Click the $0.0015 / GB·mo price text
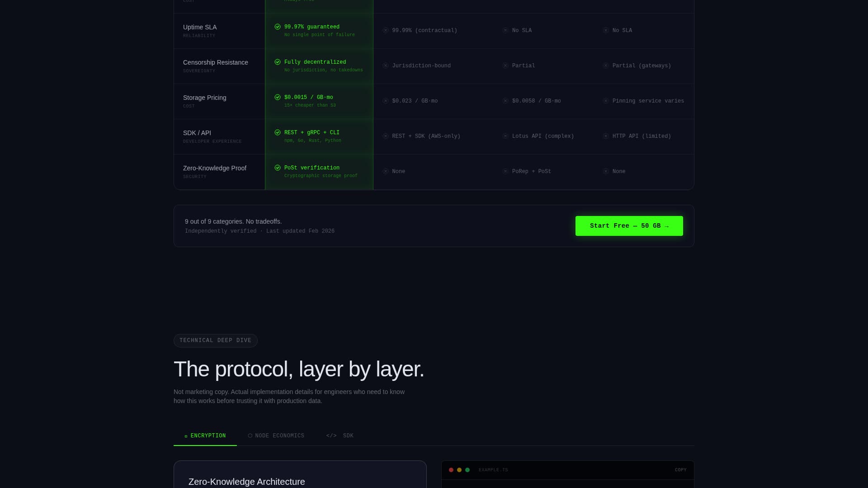 (309, 98)
